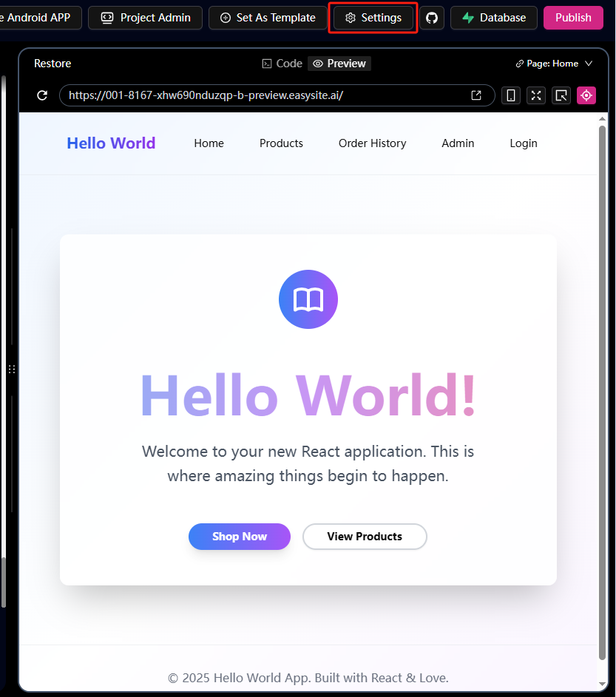Click the GitHub icon button
The width and height of the screenshot is (616, 697).
click(x=432, y=18)
